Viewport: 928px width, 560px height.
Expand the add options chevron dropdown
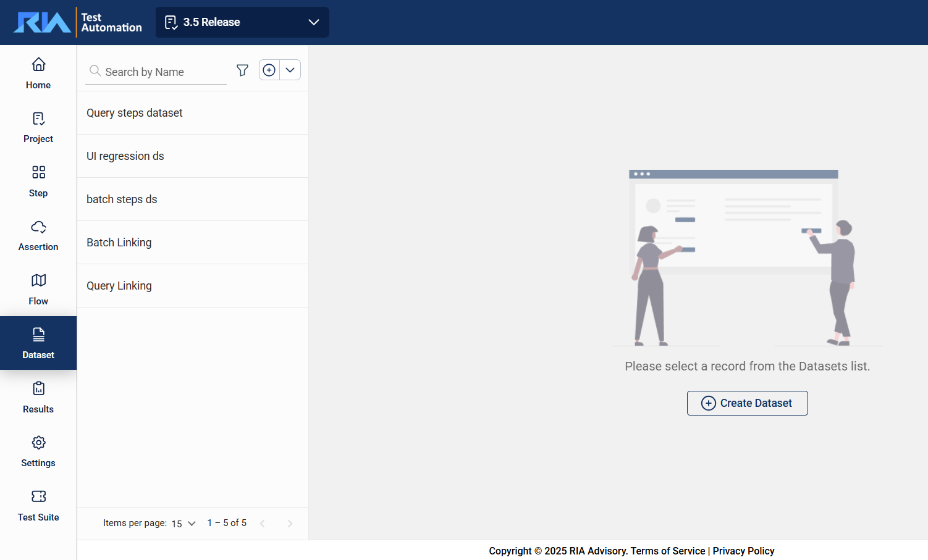(x=290, y=70)
